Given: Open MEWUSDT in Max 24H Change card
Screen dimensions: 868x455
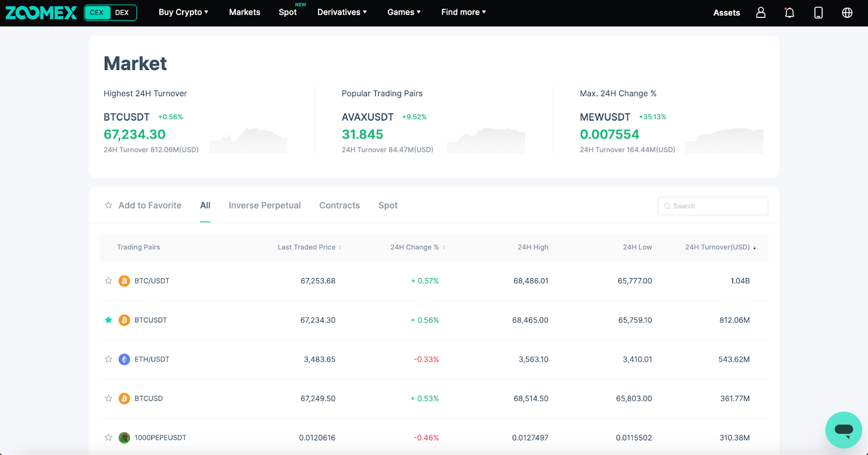Looking at the screenshot, I should click(605, 117).
